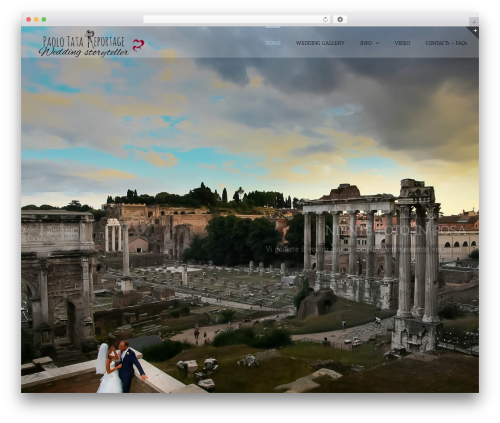Click the round icon beside the address bar
The image size is (500, 423).
point(340,20)
